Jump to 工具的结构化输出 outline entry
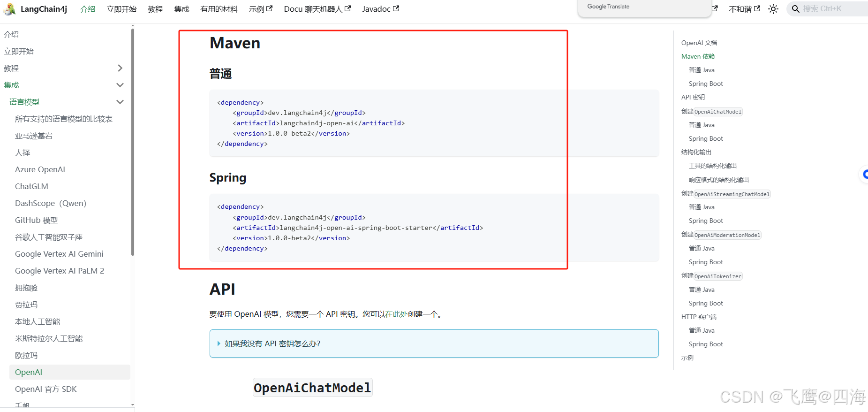Screen dimensions: 868x412 (713, 166)
